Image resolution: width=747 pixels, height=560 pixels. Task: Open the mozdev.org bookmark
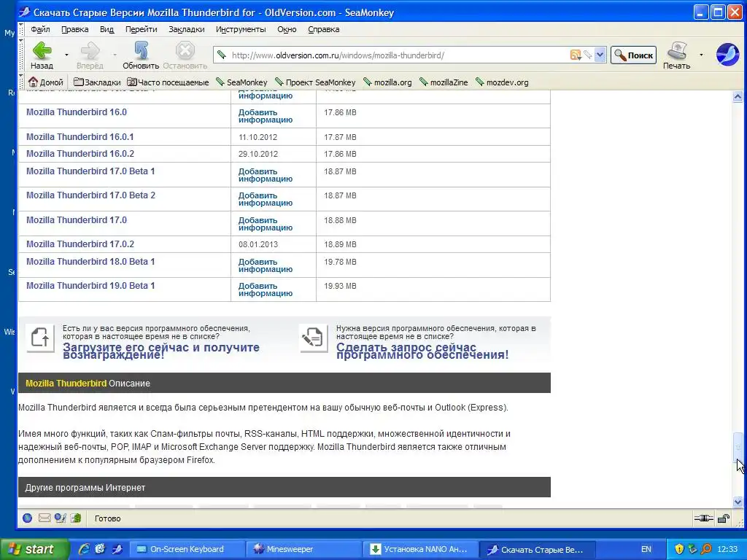502,82
